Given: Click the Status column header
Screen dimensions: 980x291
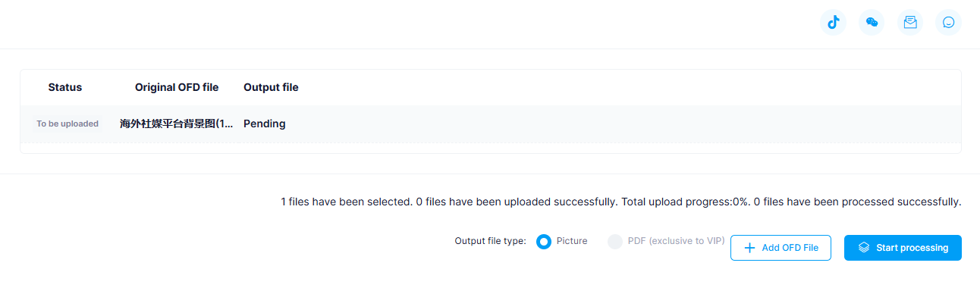Looking at the screenshot, I should tap(65, 87).
